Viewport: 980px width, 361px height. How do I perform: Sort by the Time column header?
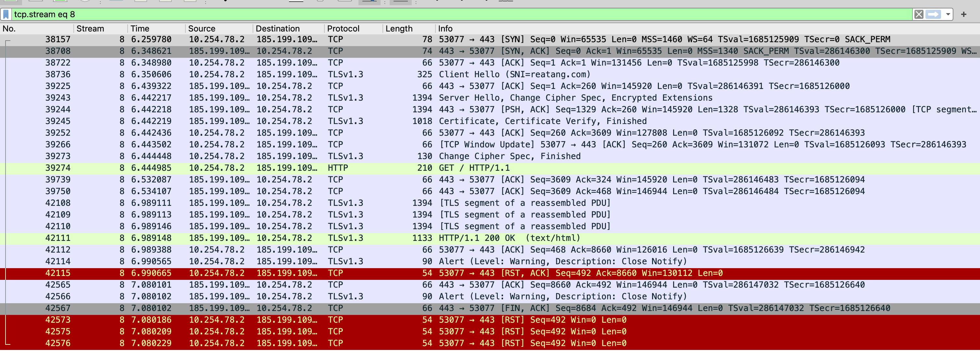click(157, 29)
